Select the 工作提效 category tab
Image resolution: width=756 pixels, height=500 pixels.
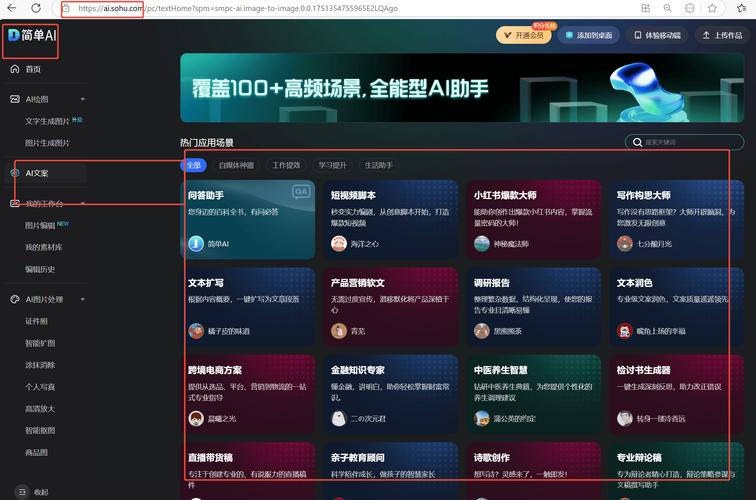click(x=286, y=165)
